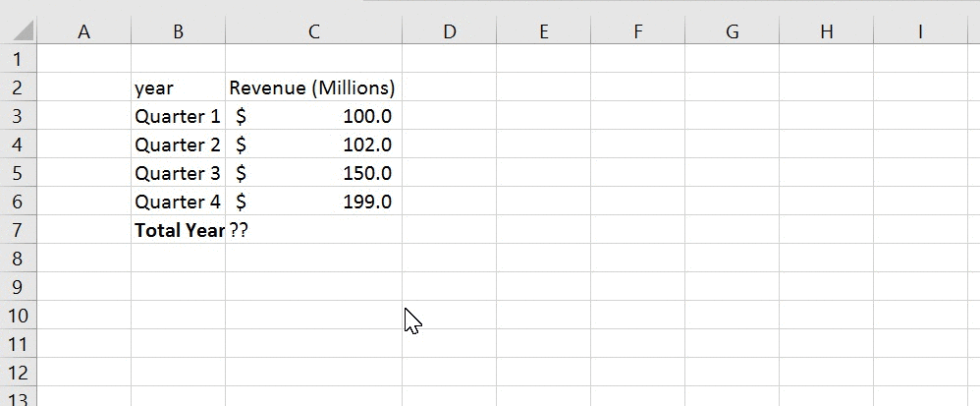Select the cell containing '??'

coord(312,231)
